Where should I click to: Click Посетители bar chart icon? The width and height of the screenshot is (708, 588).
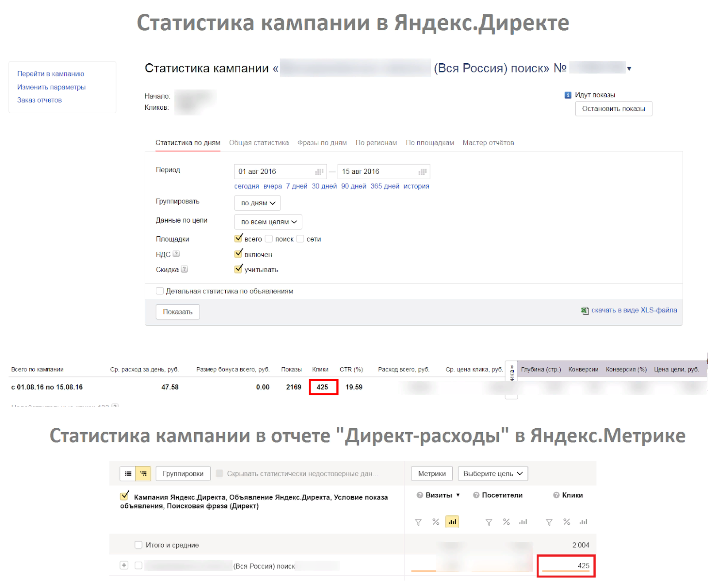[523, 522]
